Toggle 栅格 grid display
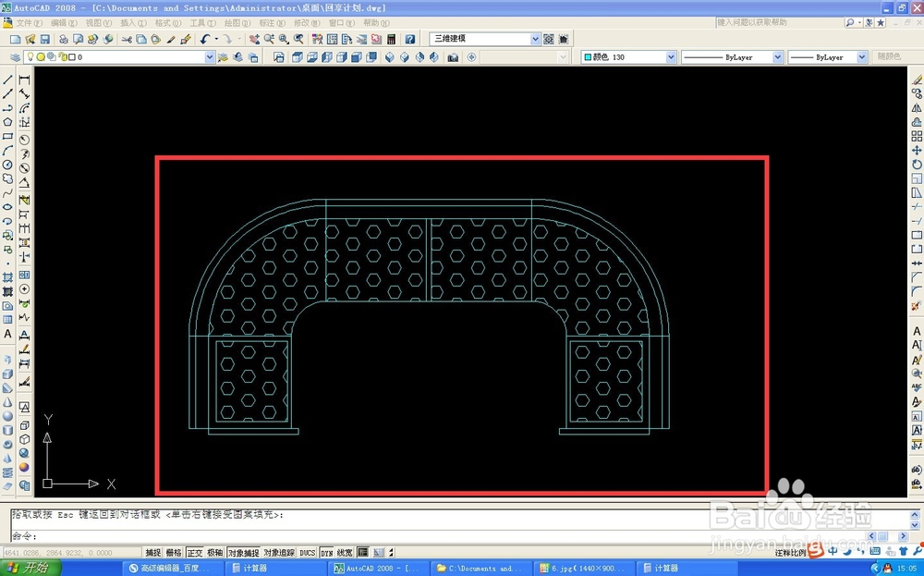The width and height of the screenshot is (924, 576). click(x=174, y=552)
